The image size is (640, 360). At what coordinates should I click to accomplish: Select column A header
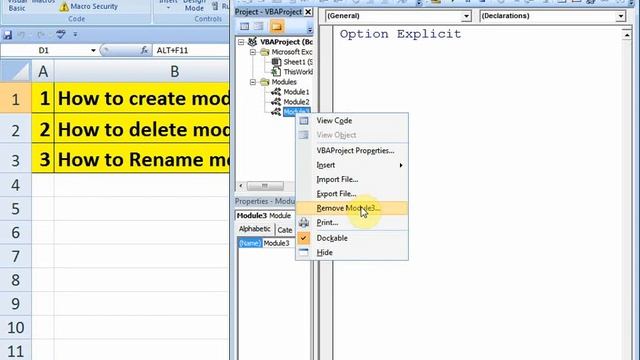point(43,71)
